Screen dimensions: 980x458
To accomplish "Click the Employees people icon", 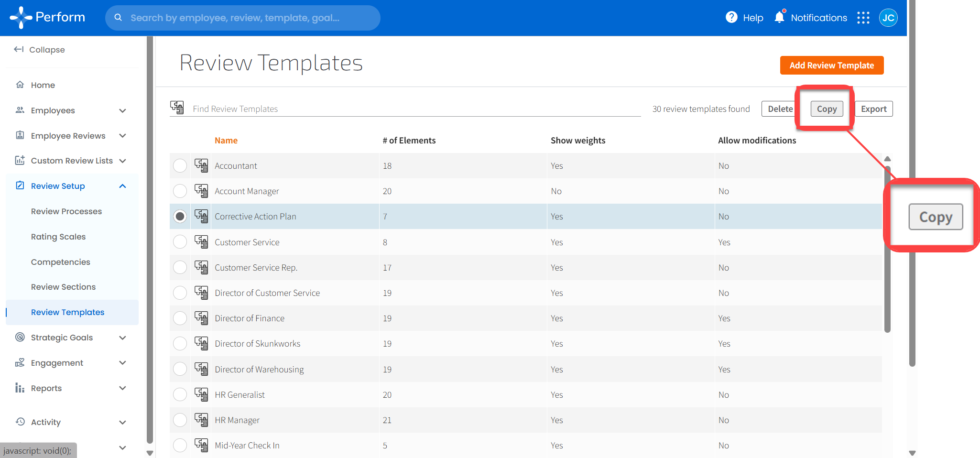I will point(20,110).
